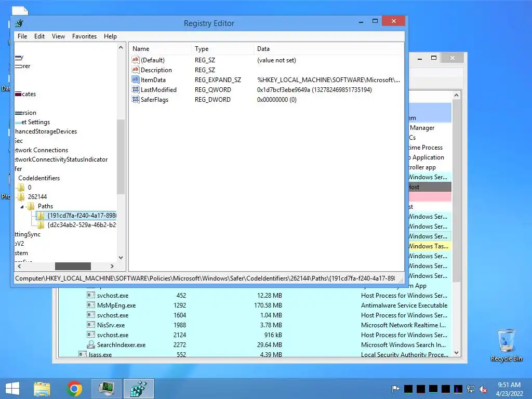The height and width of the screenshot is (399, 532).
Task: Select the {d2c34ab2-529a-46b2 tree key
Action: pos(82,225)
